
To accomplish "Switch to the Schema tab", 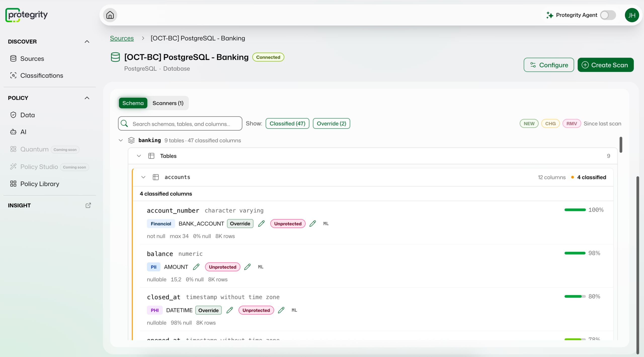I will 133,103.
